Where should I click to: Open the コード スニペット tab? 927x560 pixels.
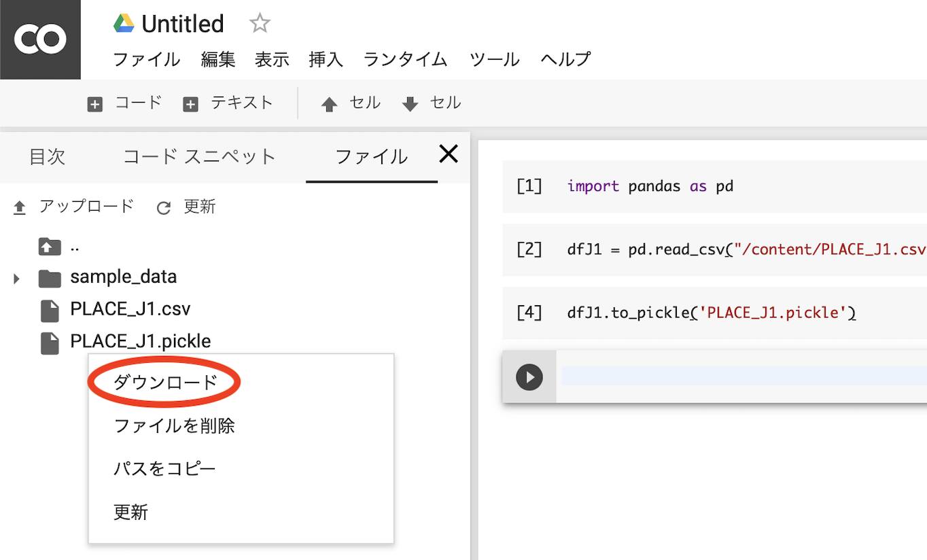(x=199, y=157)
